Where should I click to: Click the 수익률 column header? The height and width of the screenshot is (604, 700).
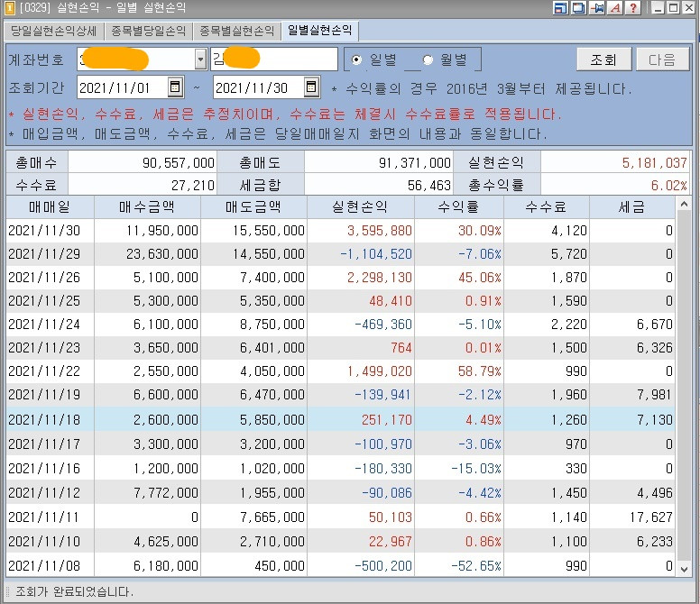click(x=458, y=206)
